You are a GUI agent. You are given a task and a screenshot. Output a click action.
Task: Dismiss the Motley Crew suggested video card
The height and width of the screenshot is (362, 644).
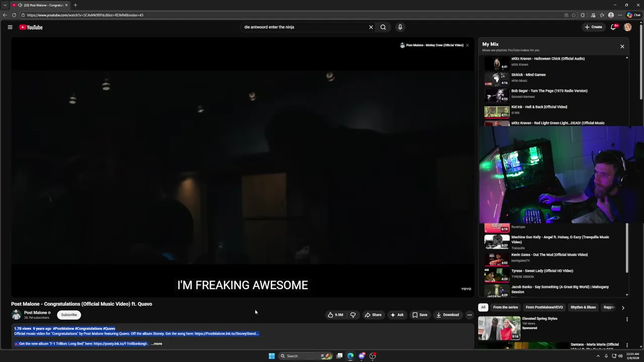(x=467, y=45)
